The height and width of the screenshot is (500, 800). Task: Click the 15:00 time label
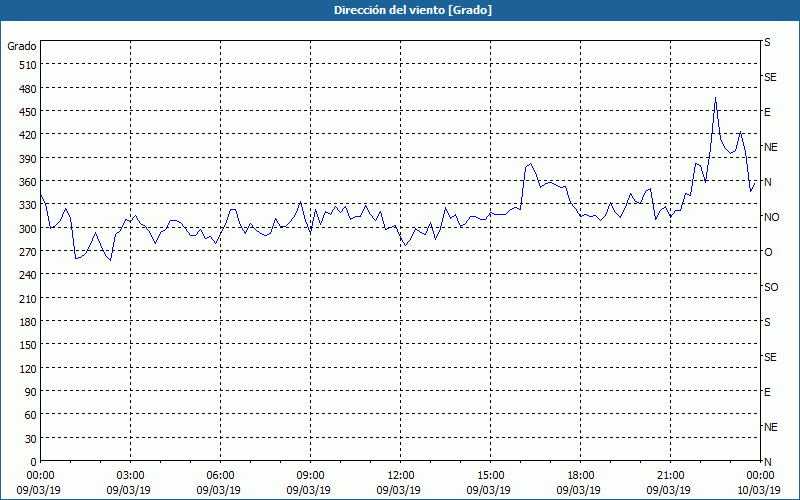pos(490,476)
